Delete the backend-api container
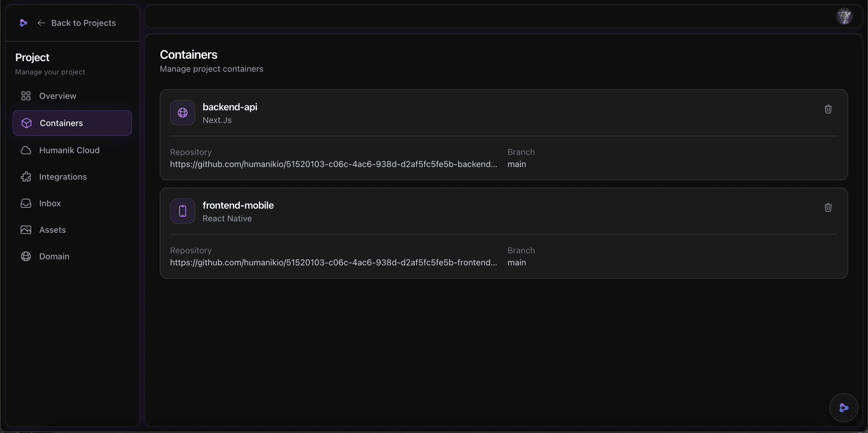Viewport: 868px width, 433px height. [x=828, y=109]
